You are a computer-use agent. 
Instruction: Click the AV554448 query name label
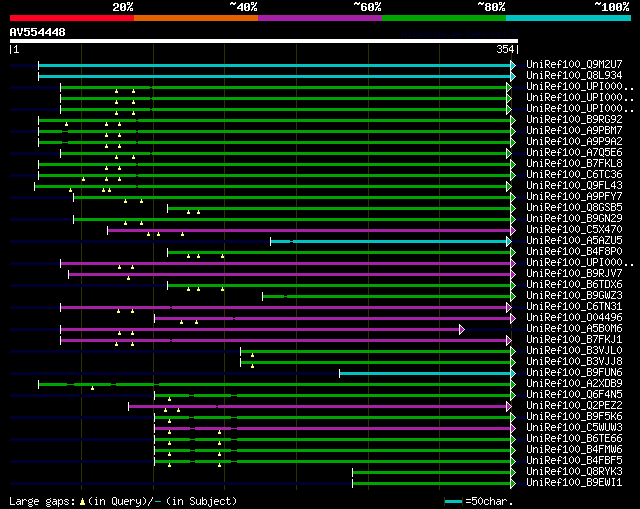[38, 32]
